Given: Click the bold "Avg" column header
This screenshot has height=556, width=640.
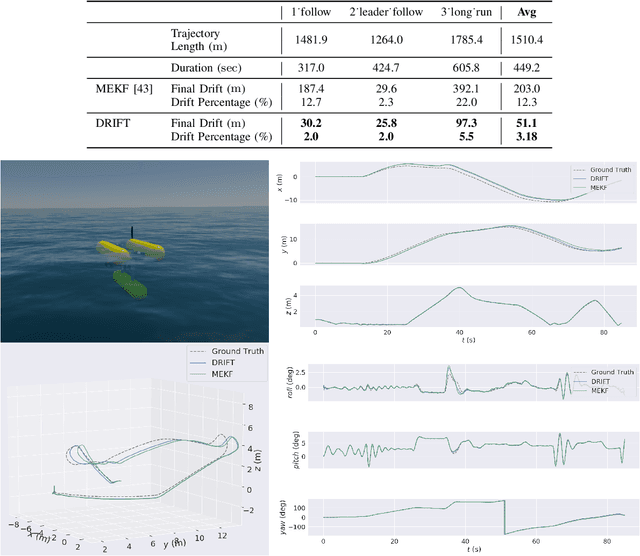Looking at the screenshot, I should coord(527,12).
